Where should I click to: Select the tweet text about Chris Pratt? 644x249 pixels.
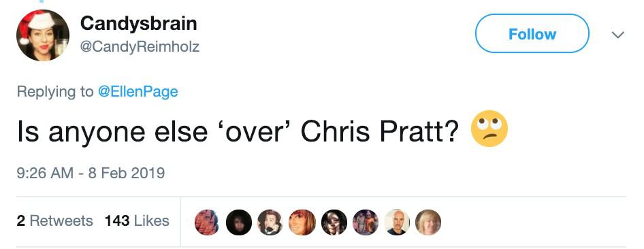(238, 132)
